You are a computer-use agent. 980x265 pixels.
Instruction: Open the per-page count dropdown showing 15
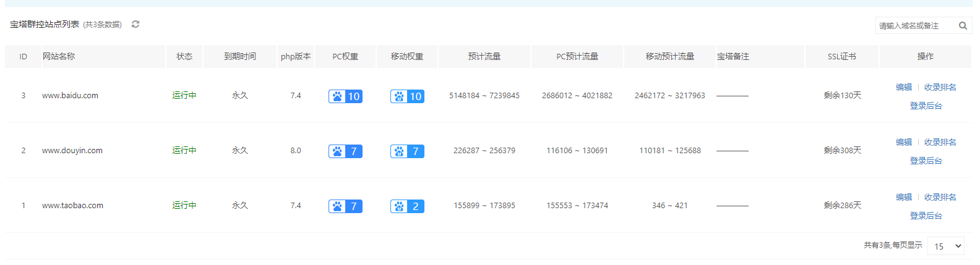click(946, 246)
